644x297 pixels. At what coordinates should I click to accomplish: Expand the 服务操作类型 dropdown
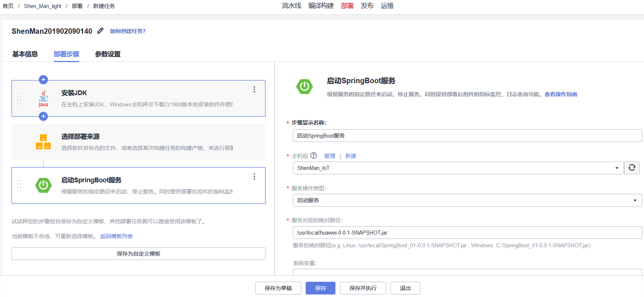coord(467,200)
